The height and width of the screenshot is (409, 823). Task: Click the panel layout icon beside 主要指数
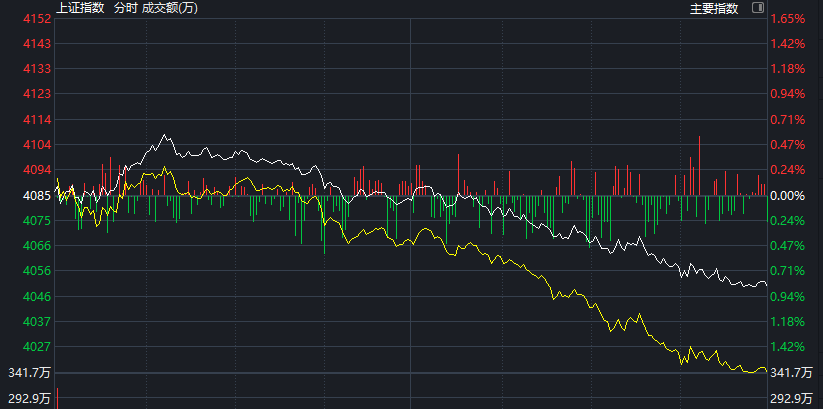point(757,8)
